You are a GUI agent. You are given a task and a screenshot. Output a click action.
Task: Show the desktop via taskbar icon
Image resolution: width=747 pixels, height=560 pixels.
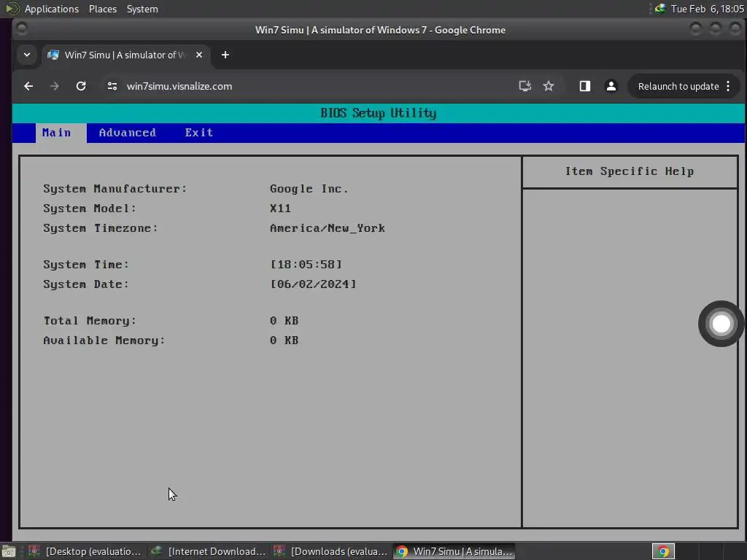point(9,551)
